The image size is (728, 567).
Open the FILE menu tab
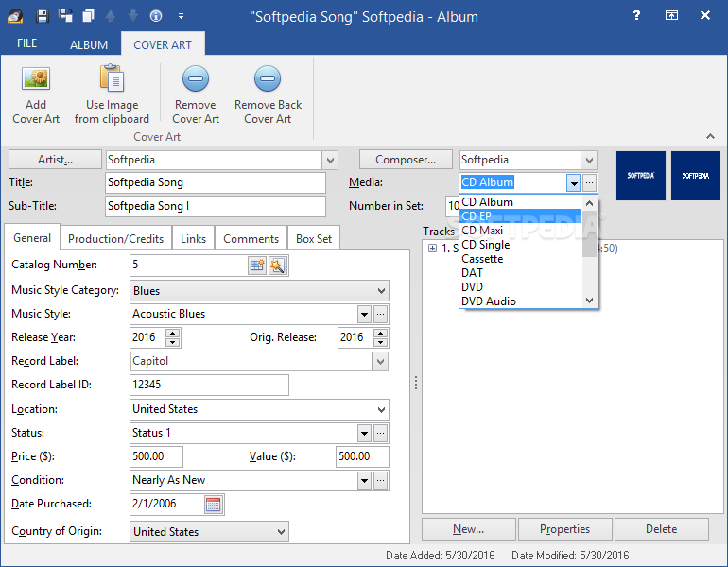pyautogui.click(x=26, y=43)
